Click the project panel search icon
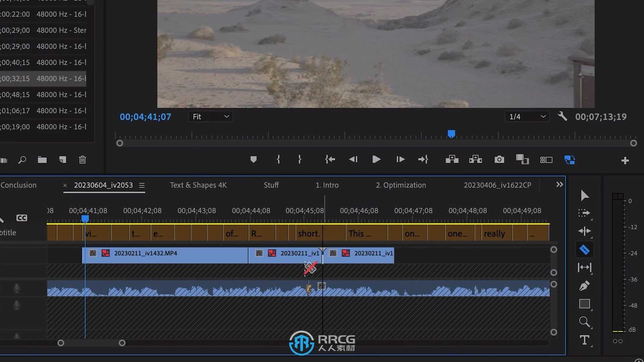 pyautogui.click(x=22, y=160)
